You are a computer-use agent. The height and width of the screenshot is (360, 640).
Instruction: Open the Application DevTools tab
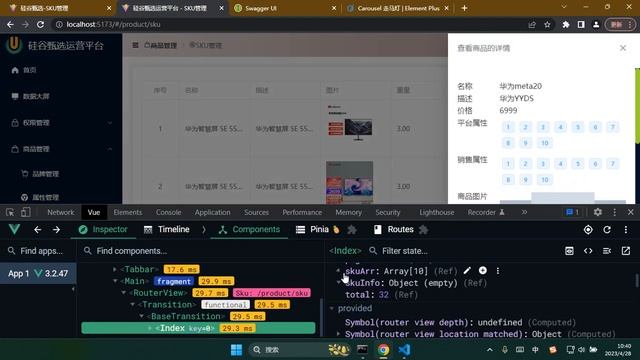(x=212, y=212)
